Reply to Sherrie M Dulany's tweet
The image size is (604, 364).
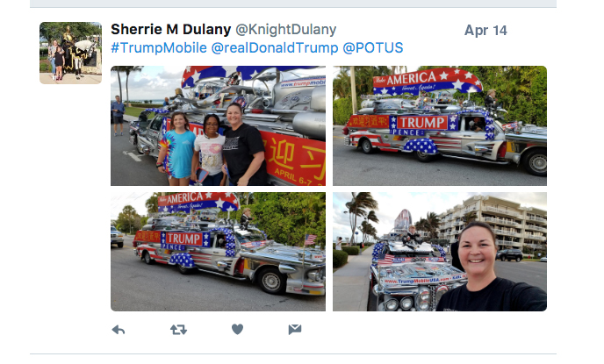click(119, 330)
